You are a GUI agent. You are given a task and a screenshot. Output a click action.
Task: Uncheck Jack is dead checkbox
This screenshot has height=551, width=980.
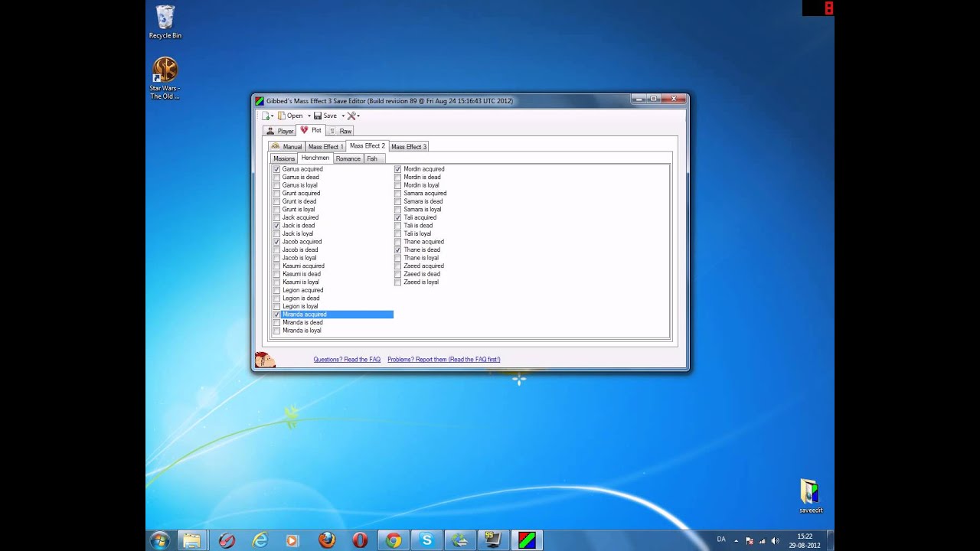(x=276, y=226)
